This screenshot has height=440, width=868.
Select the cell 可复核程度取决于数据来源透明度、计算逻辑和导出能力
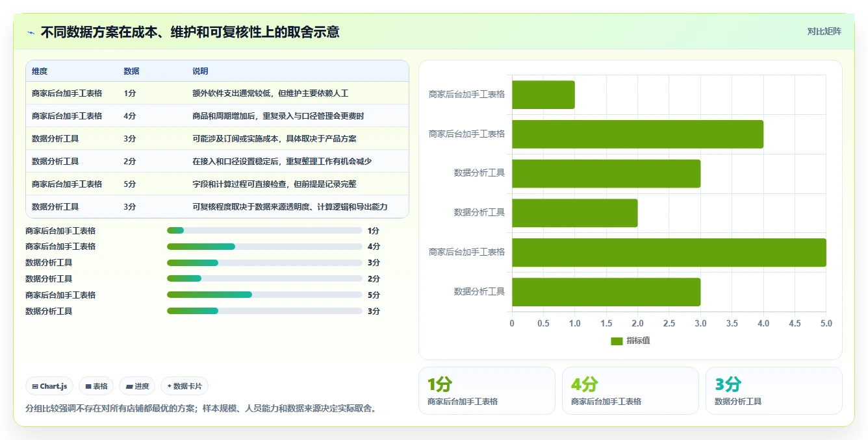tap(290, 207)
